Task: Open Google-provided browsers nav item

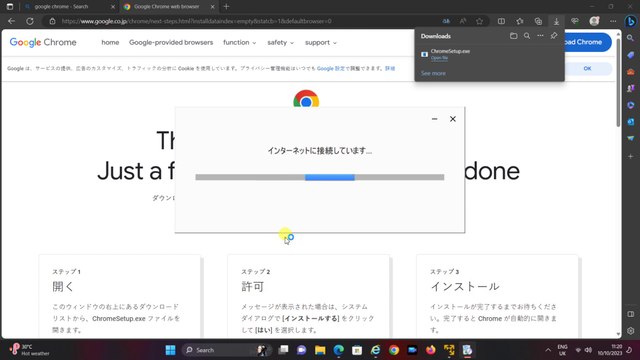Action: [x=171, y=42]
